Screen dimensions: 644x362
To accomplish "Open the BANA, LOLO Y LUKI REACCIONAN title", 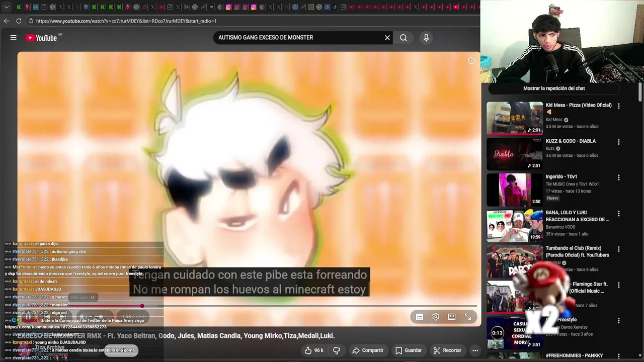I will pos(577,216).
